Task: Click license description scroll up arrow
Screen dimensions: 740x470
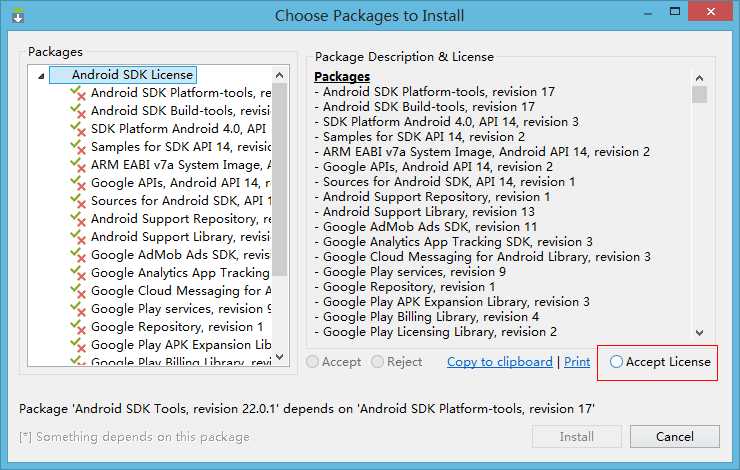Action: [699, 78]
